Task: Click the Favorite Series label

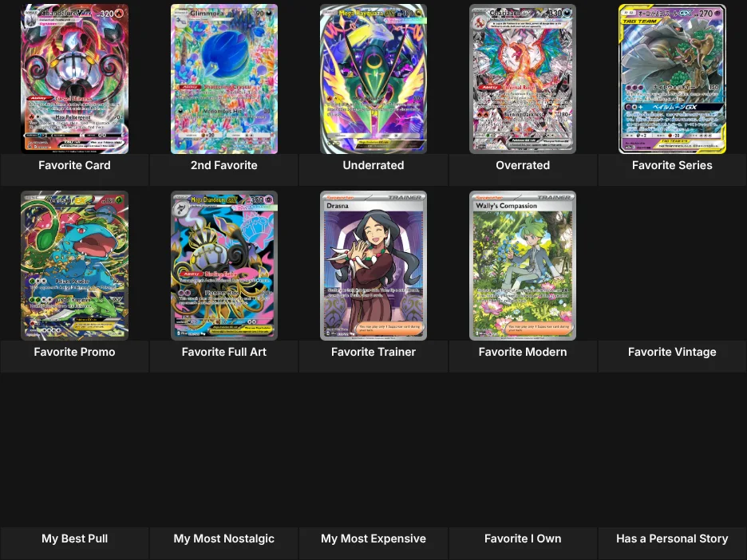Action: click(672, 165)
